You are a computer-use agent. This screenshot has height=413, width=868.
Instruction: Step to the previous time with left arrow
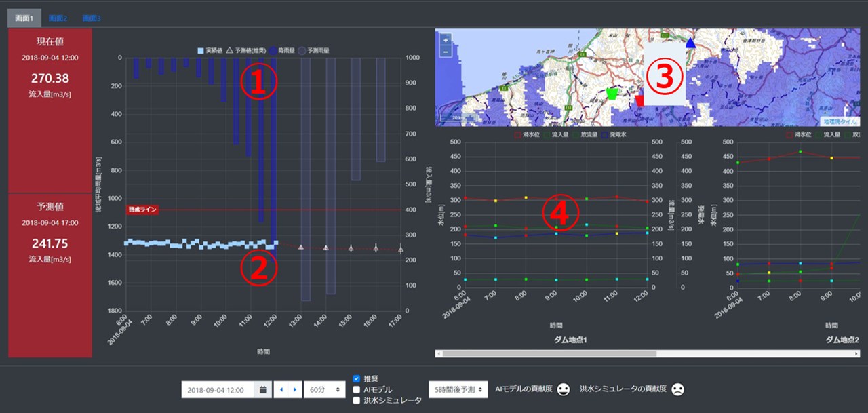coord(281,390)
